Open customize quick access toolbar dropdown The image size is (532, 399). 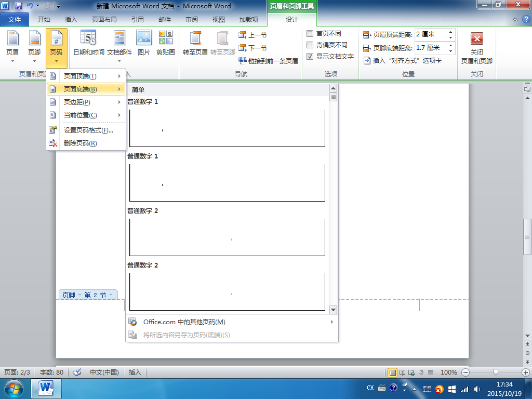(58, 6)
